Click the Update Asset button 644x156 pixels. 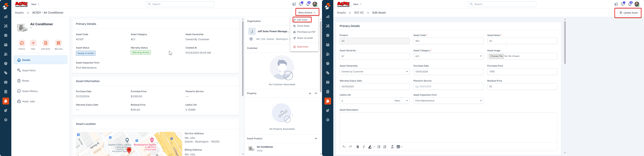tap(628, 13)
